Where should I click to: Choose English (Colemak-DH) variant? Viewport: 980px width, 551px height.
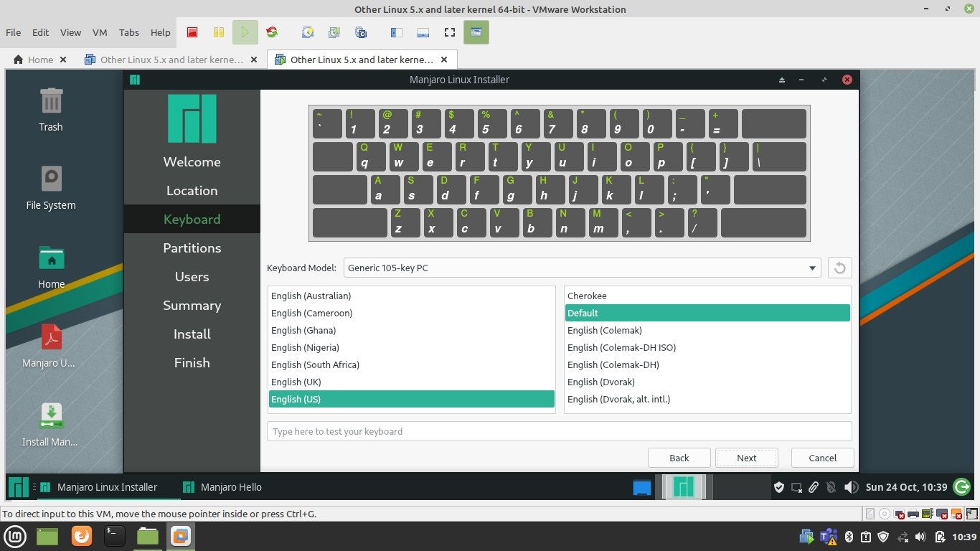707,364
